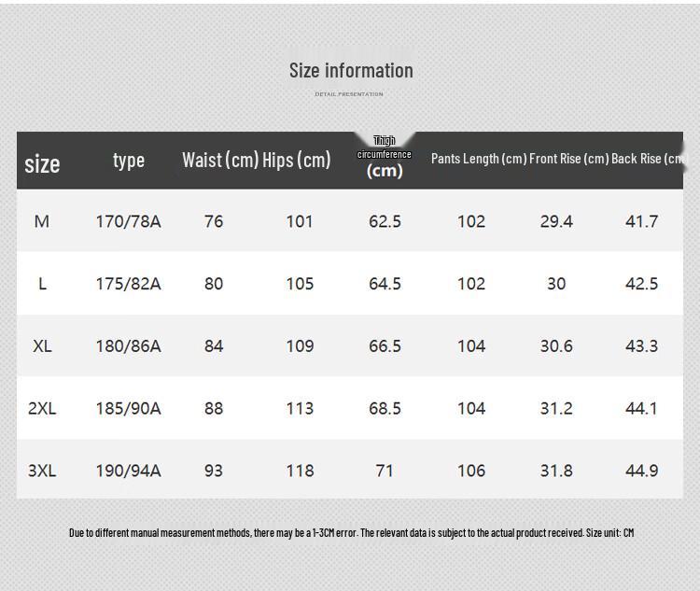The height and width of the screenshot is (591, 700).
Task: Click the thigh circumference value 68.5
Action: (x=385, y=408)
